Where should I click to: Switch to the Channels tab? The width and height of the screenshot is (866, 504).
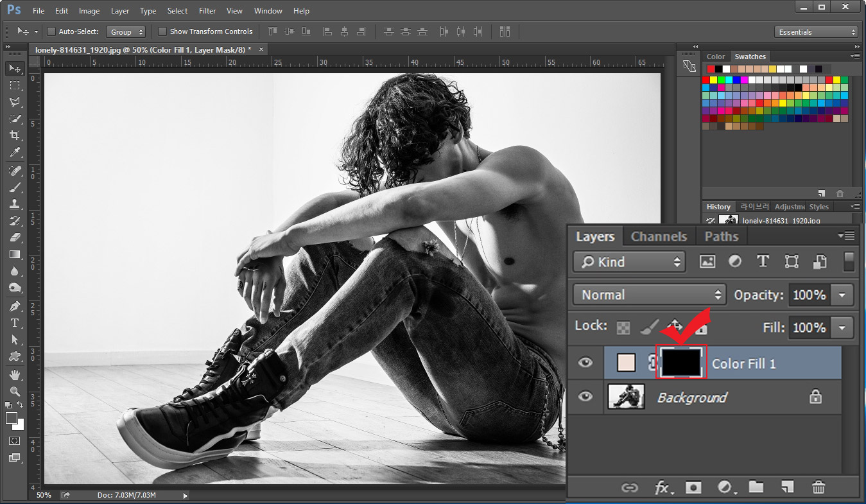click(659, 236)
